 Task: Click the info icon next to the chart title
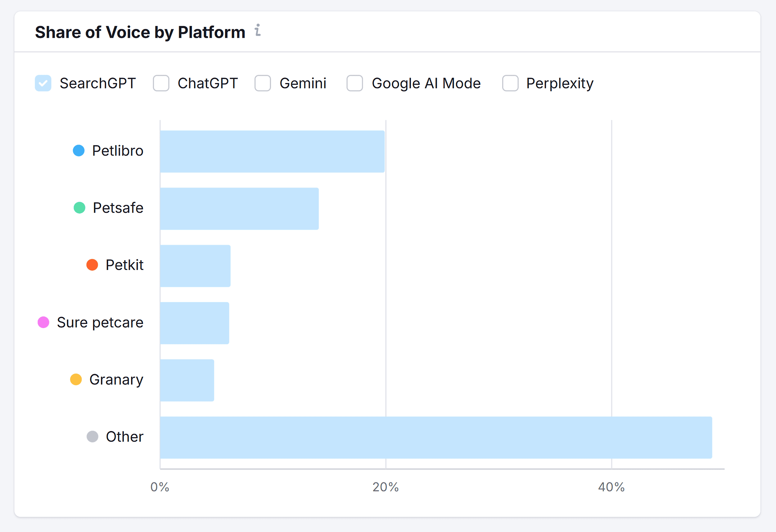[x=257, y=31]
